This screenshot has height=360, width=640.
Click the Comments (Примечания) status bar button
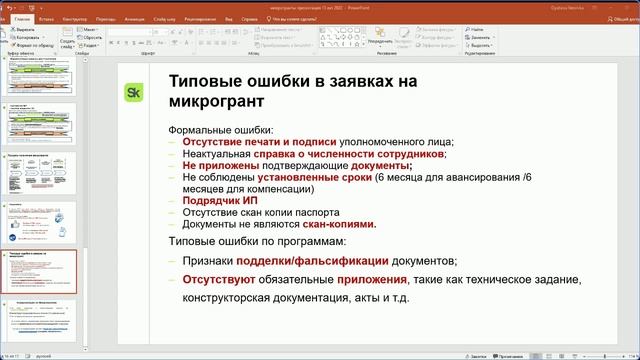[x=508, y=356]
